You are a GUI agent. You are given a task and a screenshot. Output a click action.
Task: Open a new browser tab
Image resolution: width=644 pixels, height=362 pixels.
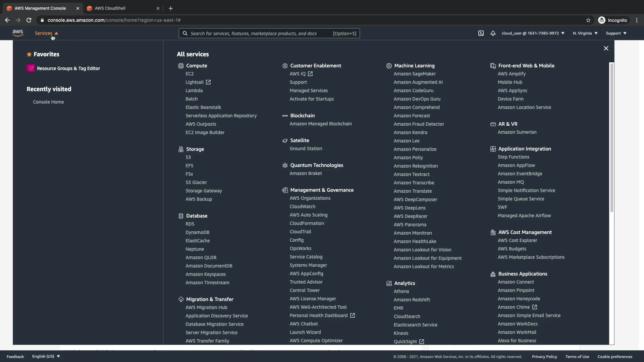(x=170, y=8)
